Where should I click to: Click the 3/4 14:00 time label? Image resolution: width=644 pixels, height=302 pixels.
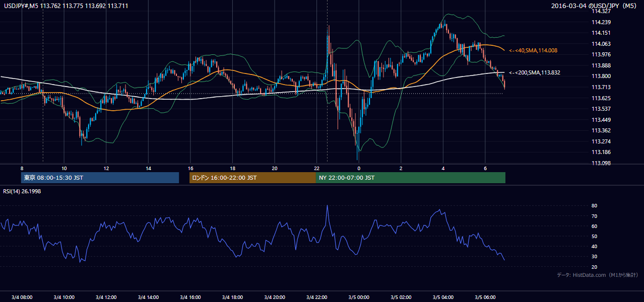point(148,297)
